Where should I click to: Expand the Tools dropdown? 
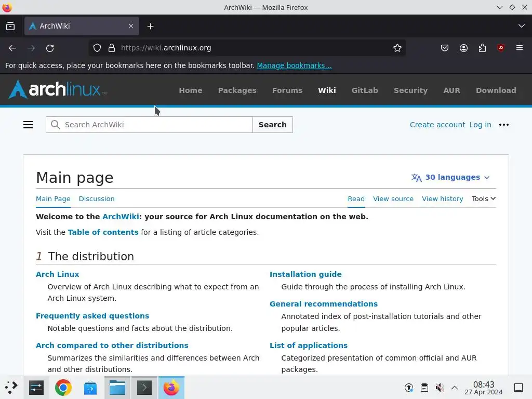point(484,199)
